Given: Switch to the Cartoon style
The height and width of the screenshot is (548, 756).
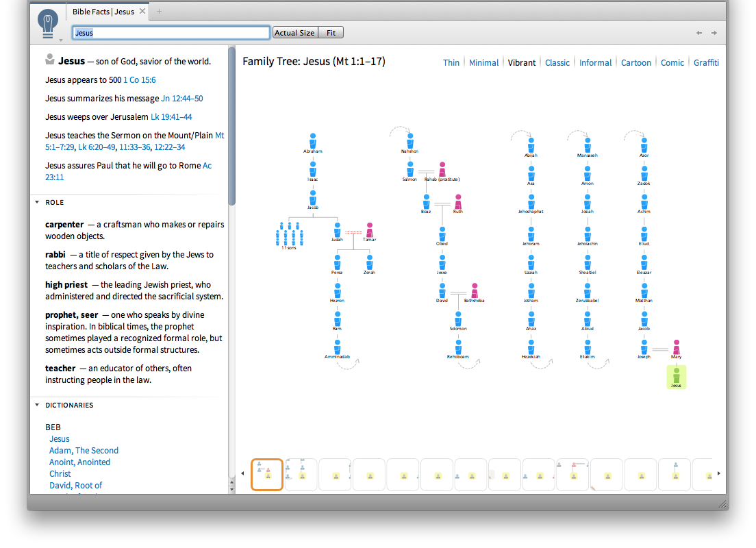Looking at the screenshot, I should (x=635, y=62).
